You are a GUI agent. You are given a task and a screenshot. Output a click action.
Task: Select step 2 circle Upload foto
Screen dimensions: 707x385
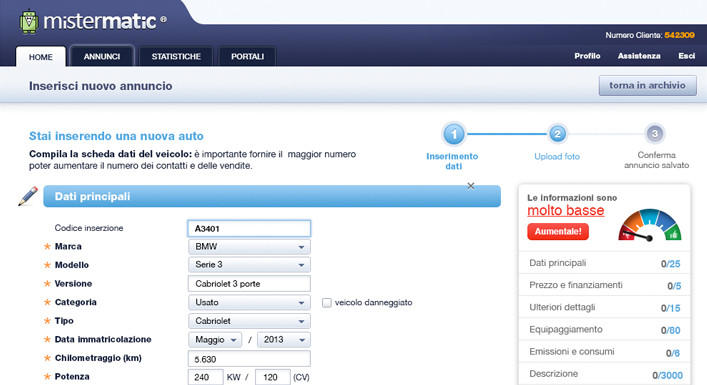pyautogui.click(x=557, y=134)
